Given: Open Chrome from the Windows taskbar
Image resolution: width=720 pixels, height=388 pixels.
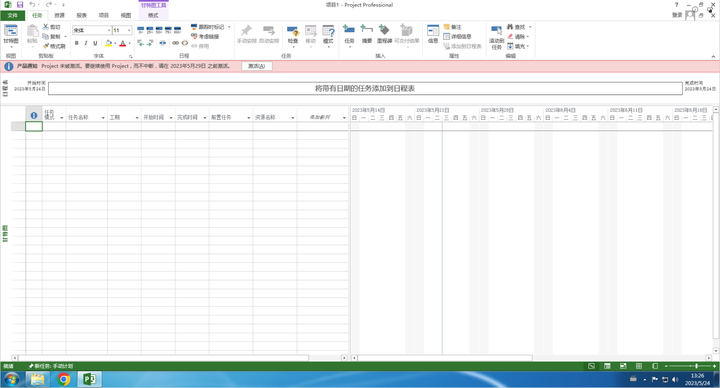Looking at the screenshot, I should [x=64, y=379].
